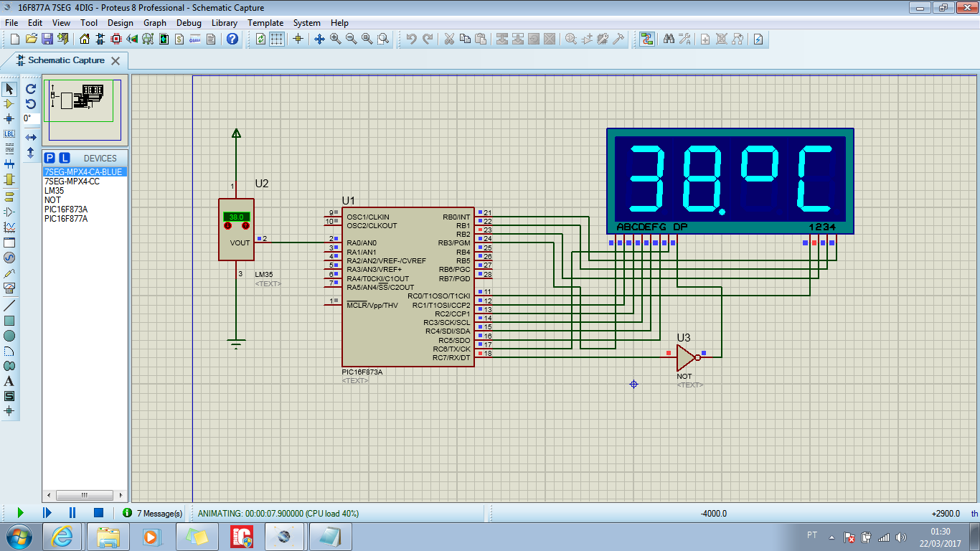Open the Library menu

click(225, 23)
